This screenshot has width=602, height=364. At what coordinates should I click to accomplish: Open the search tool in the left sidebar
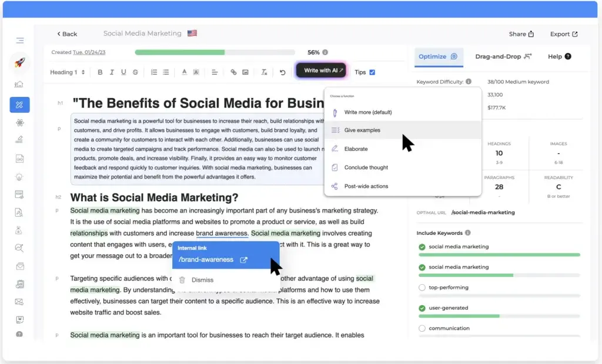coord(19,248)
